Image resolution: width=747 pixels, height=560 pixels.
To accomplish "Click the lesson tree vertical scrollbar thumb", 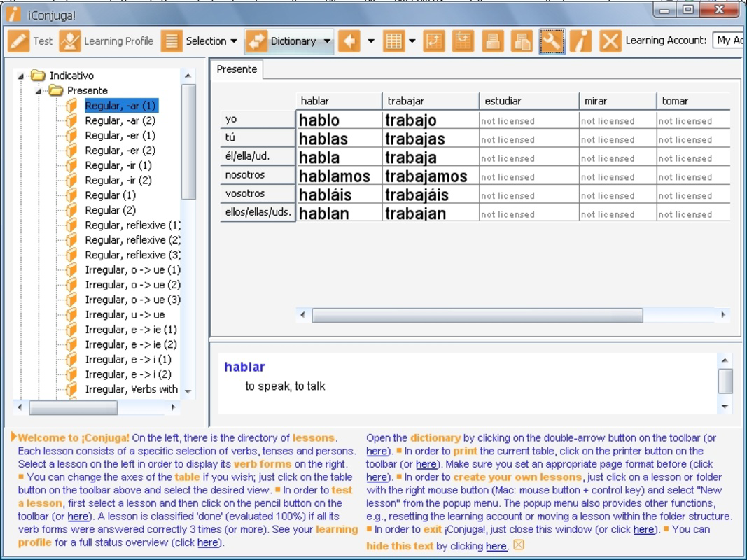I will coord(188,141).
